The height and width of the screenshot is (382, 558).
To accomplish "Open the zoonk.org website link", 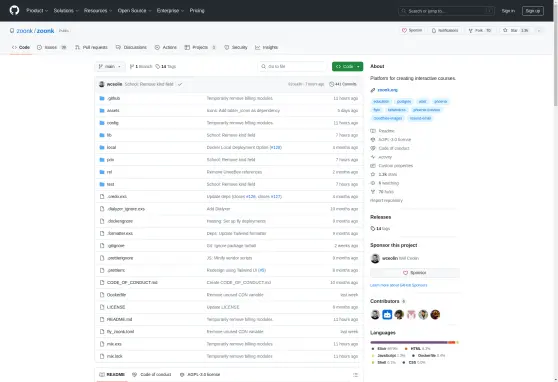I will coord(387,90).
